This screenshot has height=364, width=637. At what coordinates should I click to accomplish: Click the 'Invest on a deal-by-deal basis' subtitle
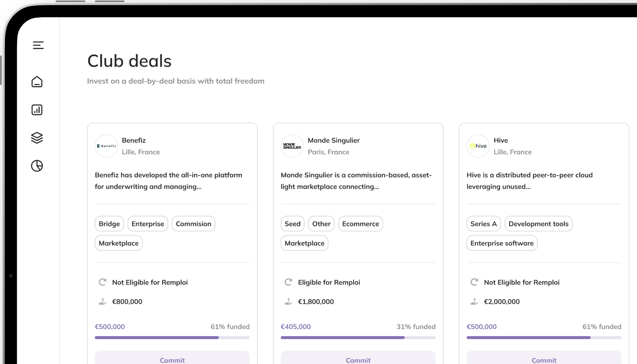176,81
